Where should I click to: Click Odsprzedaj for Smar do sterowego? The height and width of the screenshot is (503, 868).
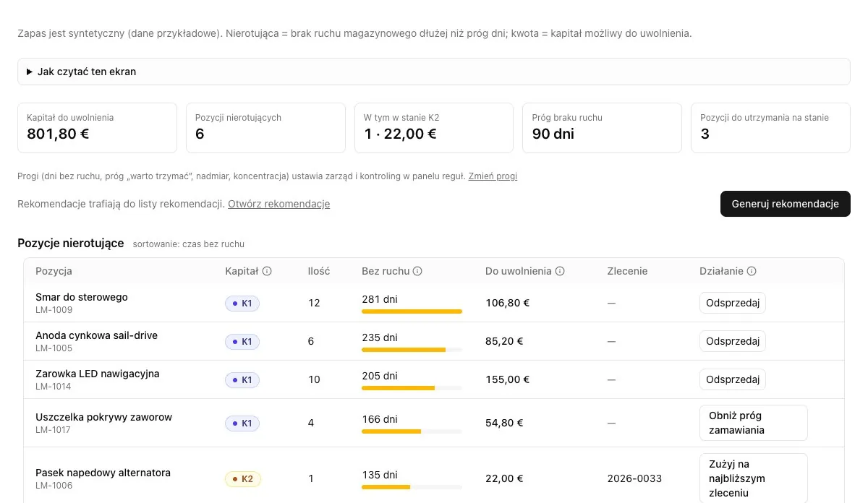(x=732, y=303)
